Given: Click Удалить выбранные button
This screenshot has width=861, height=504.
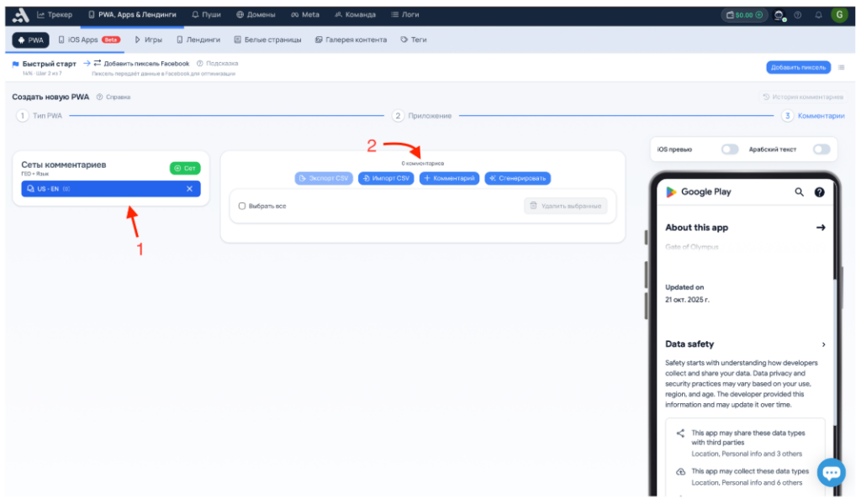Looking at the screenshot, I should pos(566,206).
